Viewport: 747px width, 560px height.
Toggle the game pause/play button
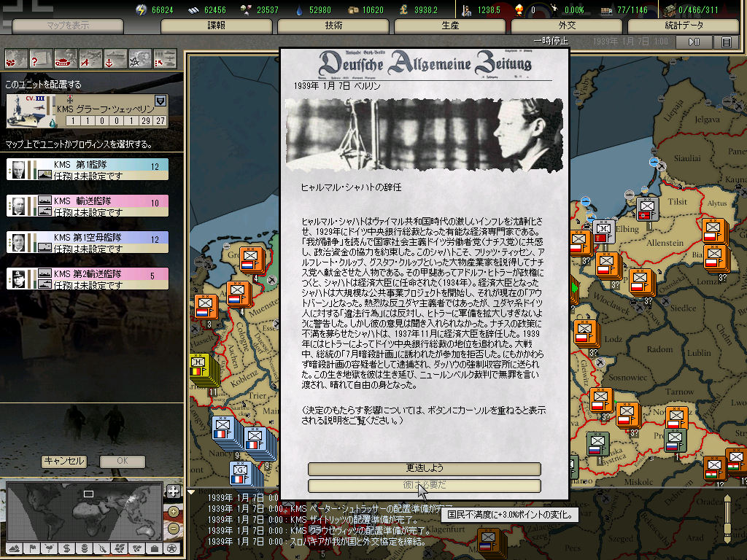[694, 42]
